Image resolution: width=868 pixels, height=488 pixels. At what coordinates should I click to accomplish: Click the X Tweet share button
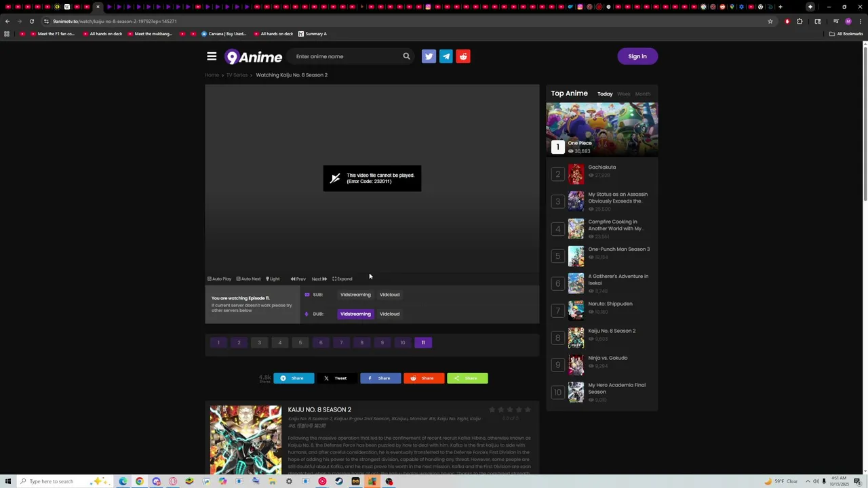(337, 378)
